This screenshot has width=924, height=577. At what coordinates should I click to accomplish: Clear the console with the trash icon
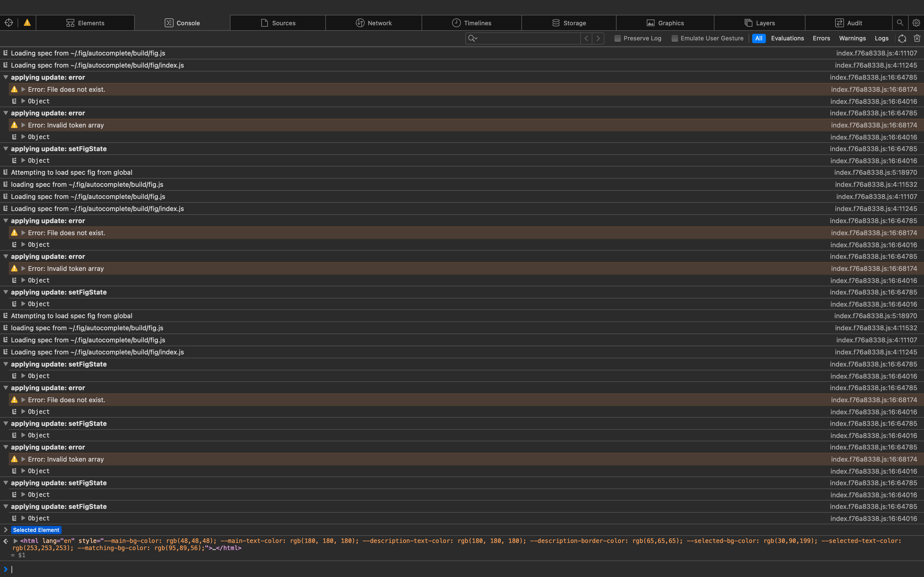(917, 38)
